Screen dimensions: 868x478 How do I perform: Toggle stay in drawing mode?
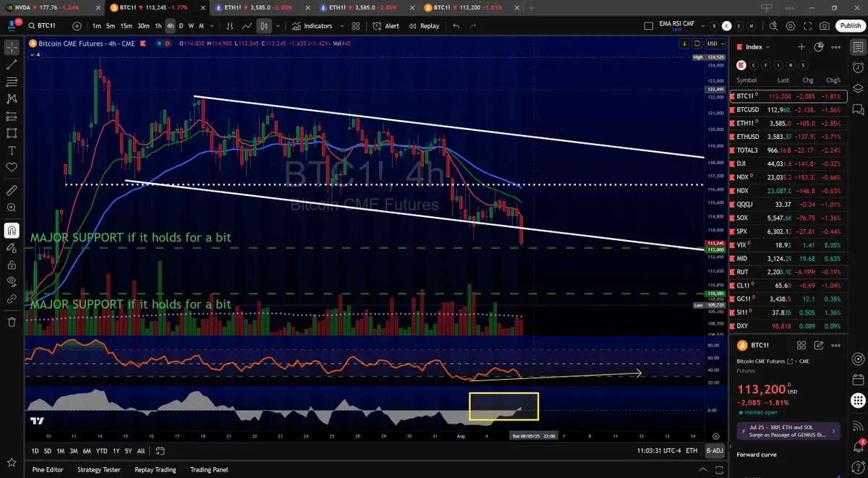[x=12, y=247]
